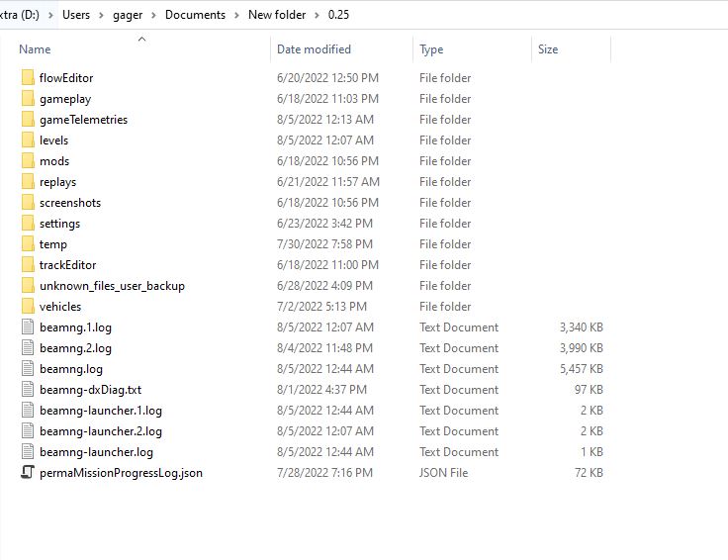Click the unknown_files_user_backup folder icon

coord(28,285)
